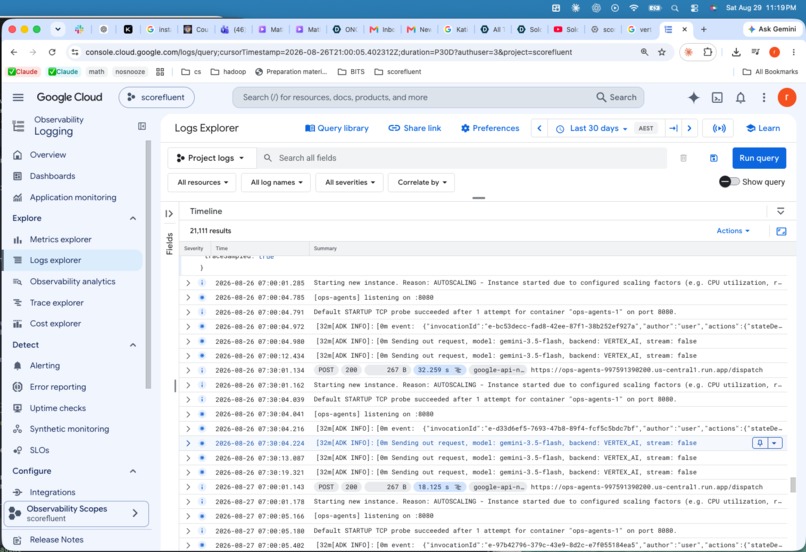The image size is (806, 552).
Task: Open macOS Control Center icon
Action: coord(694,8)
